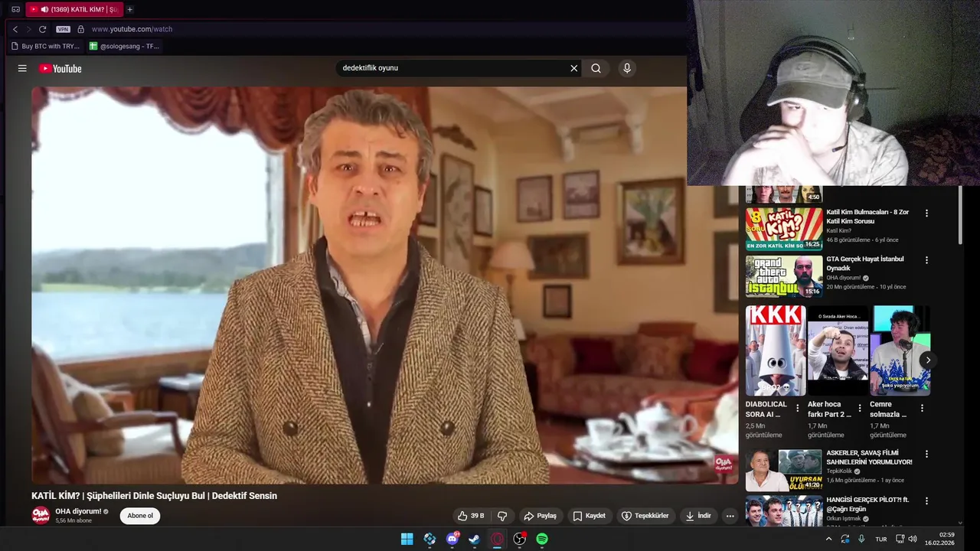Image resolution: width=980 pixels, height=551 pixels.
Task: Open 'GTA Gerçek Hayat İstanbul' thumbnail
Action: (x=784, y=276)
